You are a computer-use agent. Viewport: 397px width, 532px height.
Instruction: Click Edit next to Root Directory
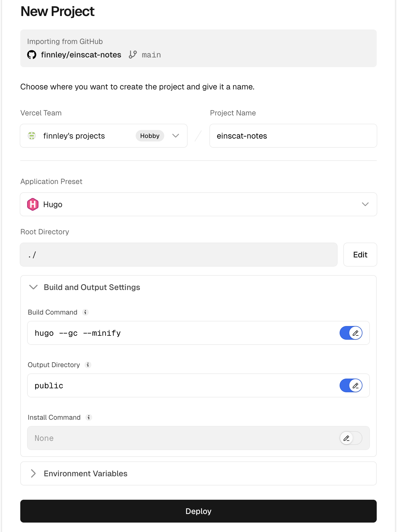pos(360,255)
